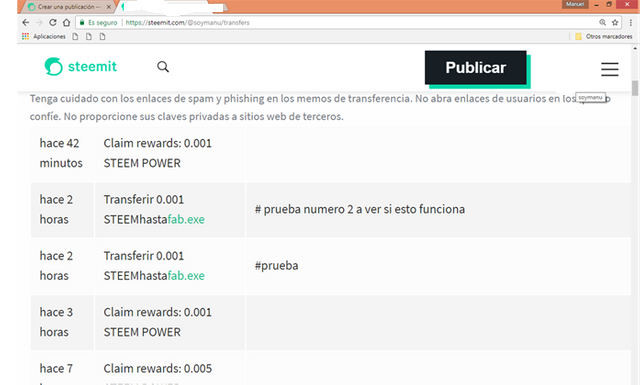Image resolution: width=640 pixels, height=385 pixels.
Task: Click second bookmark page icon in bookmarks bar
Action: click(x=89, y=36)
